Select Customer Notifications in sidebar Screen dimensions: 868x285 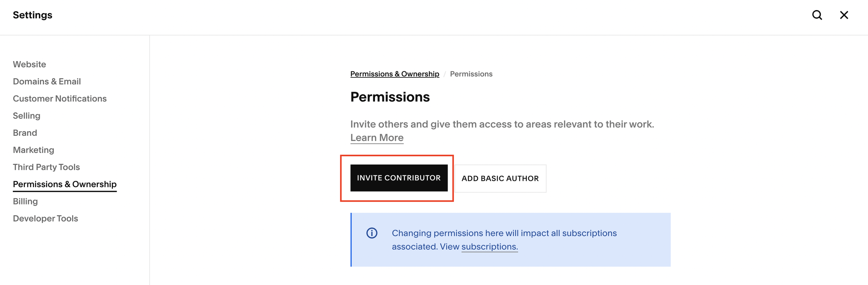[x=60, y=99]
